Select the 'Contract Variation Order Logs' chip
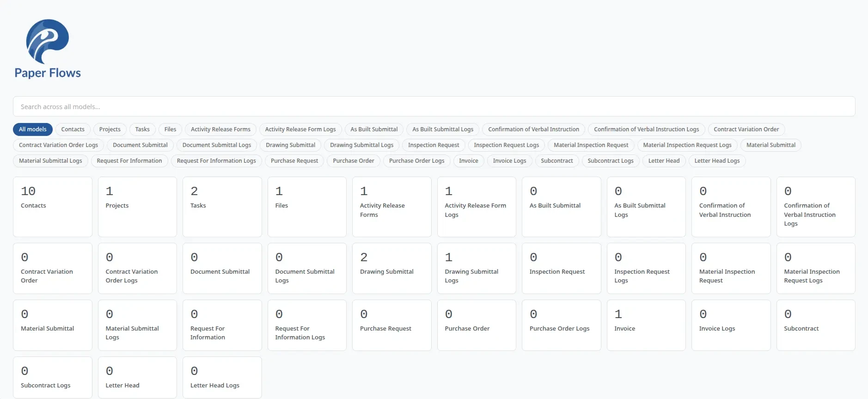The height and width of the screenshot is (399, 868). click(59, 145)
